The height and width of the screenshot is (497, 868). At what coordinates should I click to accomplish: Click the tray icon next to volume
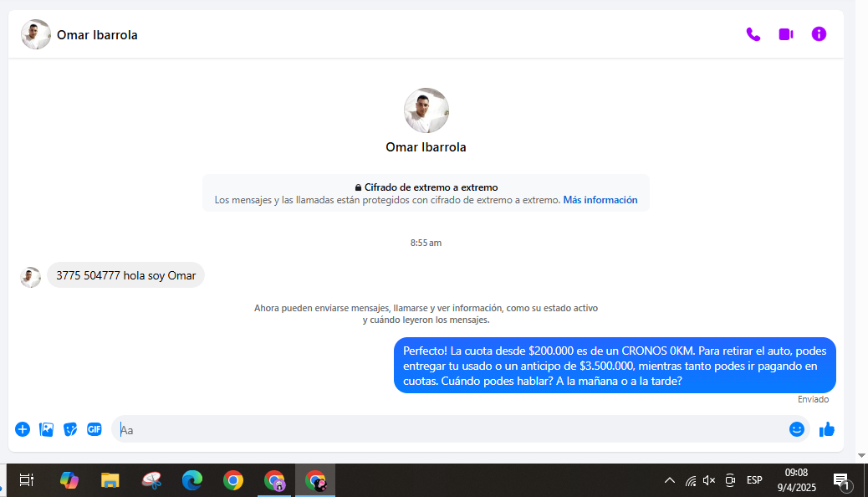730,480
